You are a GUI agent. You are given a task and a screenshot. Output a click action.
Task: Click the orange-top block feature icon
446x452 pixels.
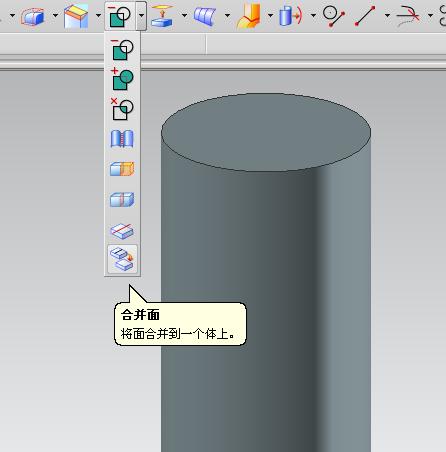coord(76,15)
